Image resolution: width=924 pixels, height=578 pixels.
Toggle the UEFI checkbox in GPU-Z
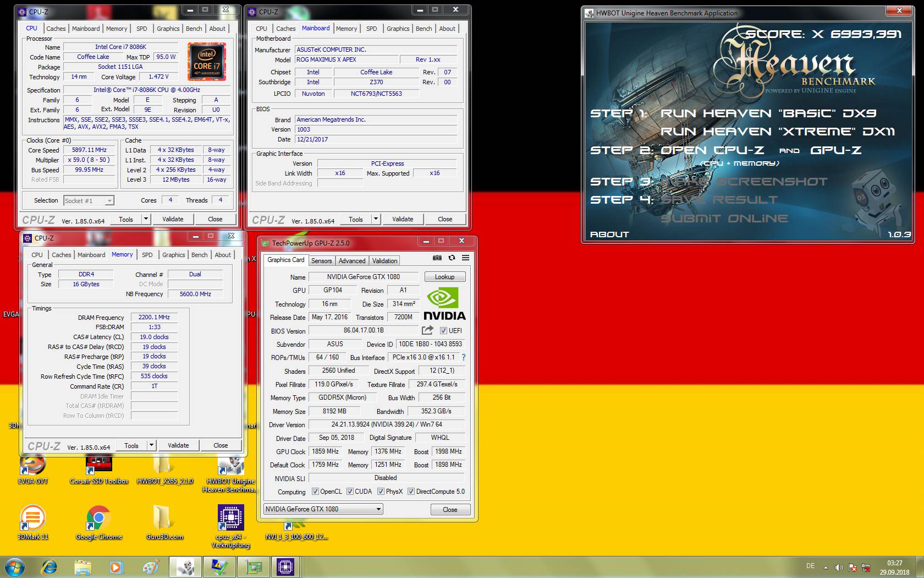point(443,331)
